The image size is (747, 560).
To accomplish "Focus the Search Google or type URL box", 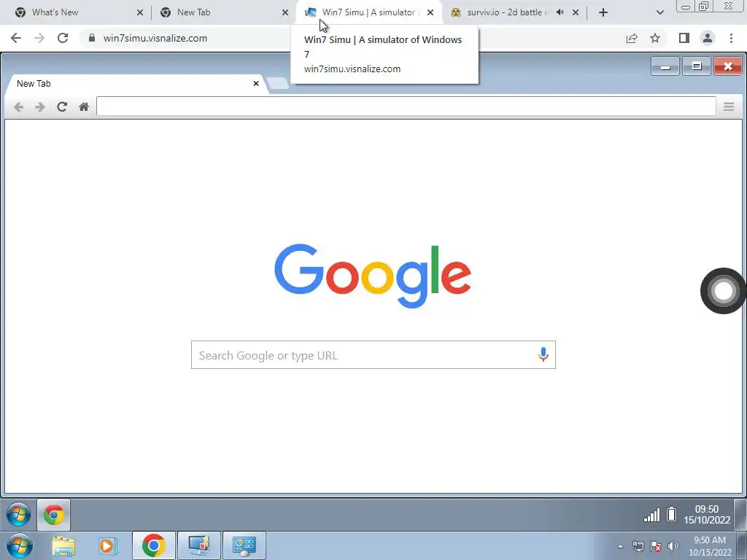I will tap(373, 355).
